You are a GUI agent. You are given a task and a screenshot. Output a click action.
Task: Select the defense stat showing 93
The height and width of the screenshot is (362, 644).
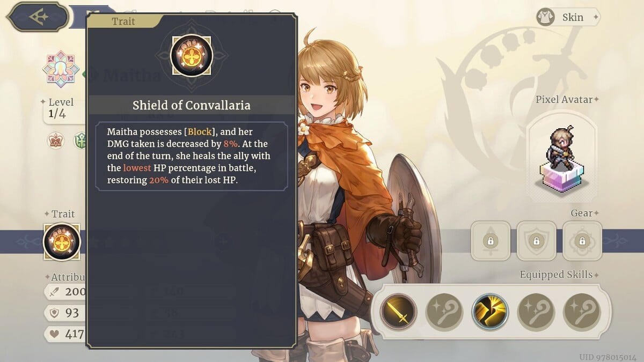[65, 313]
